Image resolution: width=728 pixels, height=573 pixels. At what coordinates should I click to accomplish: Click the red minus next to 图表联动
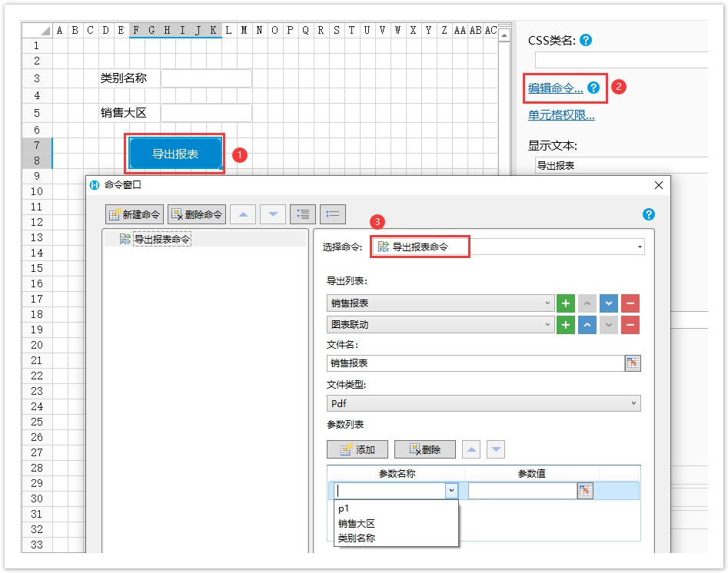tap(630, 325)
